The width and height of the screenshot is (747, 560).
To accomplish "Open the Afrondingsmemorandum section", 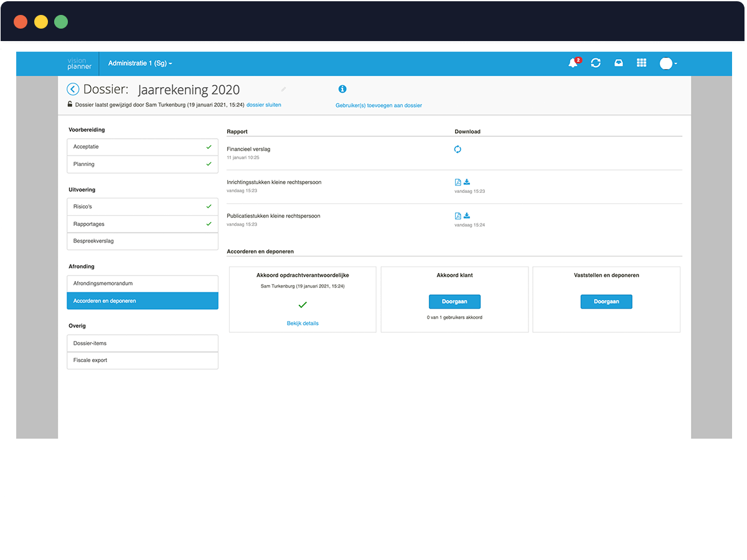I will point(142,282).
